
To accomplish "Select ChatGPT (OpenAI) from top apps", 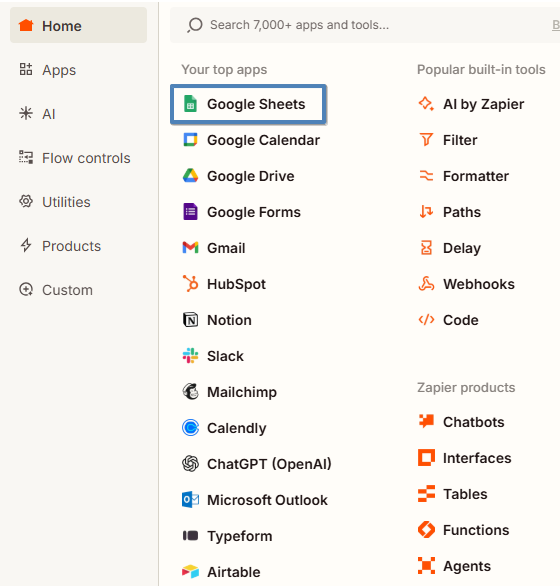I will tap(257, 464).
